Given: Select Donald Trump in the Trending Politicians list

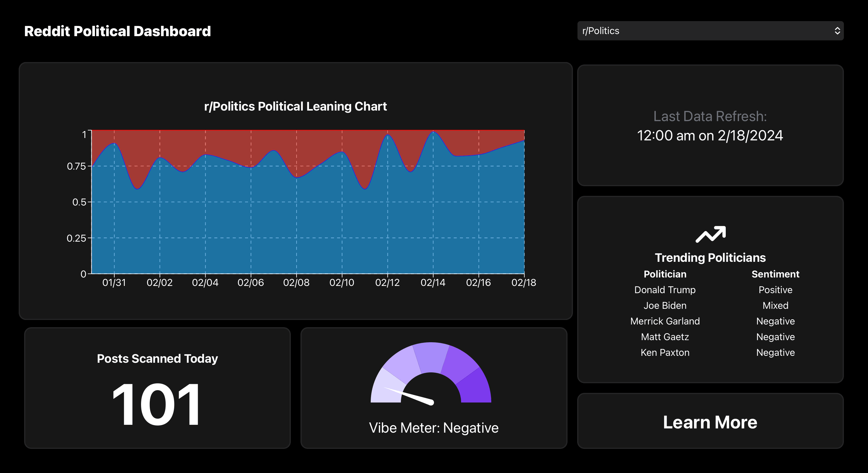Looking at the screenshot, I should pyautogui.click(x=665, y=290).
